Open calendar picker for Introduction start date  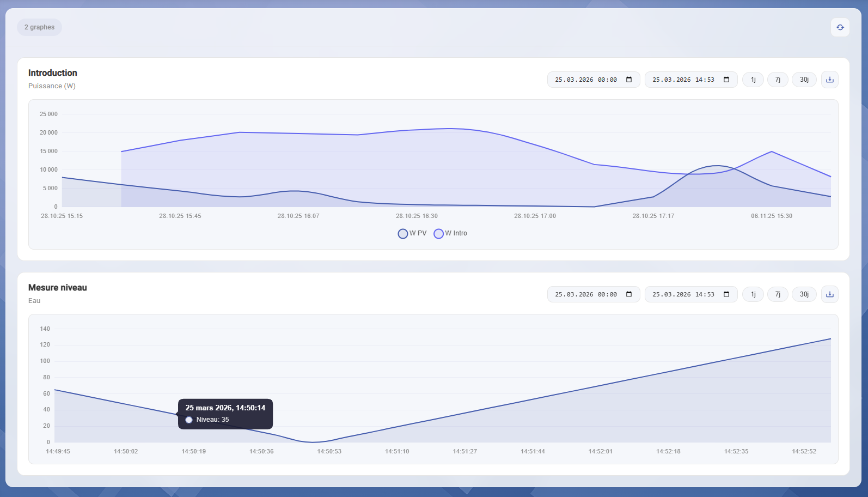pos(629,80)
